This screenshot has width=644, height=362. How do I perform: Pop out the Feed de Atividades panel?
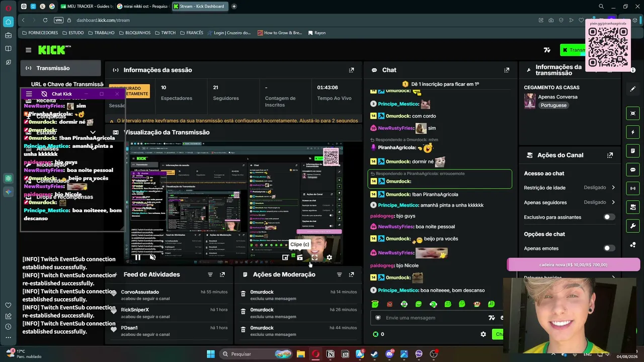[x=222, y=275]
